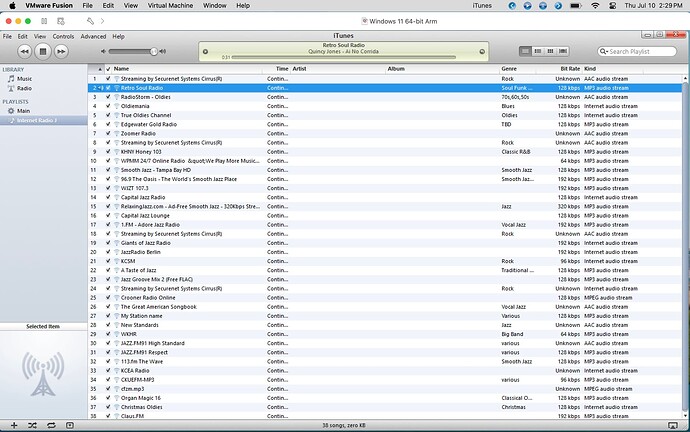This screenshot has height=432, width=690.
Task: Uncheck Capital Jazz Radio checkbox
Action: click(108, 197)
